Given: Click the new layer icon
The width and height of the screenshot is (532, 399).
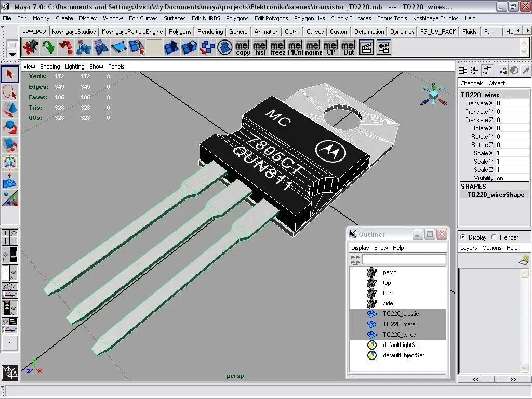Looking at the screenshot, I should click(524, 260).
